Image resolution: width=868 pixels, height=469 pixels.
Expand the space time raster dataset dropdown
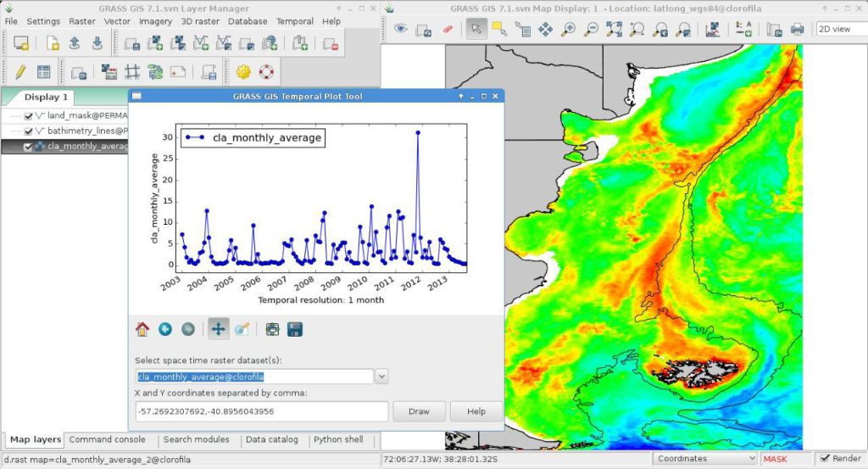pyautogui.click(x=381, y=377)
